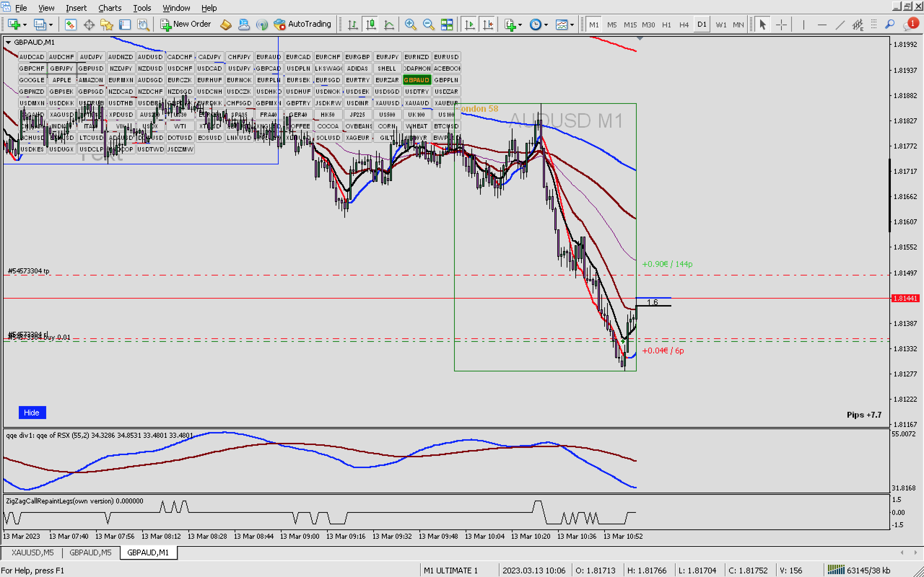Click the Zoom Out magnifier icon

pyautogui.click(x=428, y=25)
